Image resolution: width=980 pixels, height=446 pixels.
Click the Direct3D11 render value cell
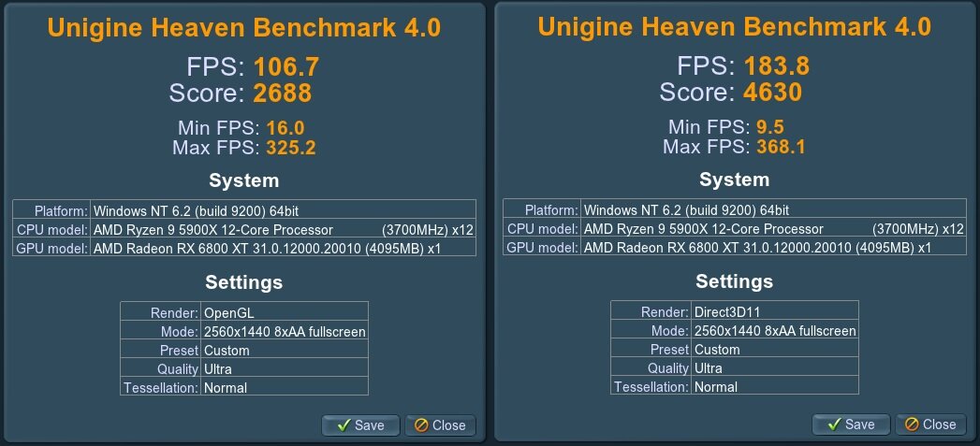click(x=775, y=311)
